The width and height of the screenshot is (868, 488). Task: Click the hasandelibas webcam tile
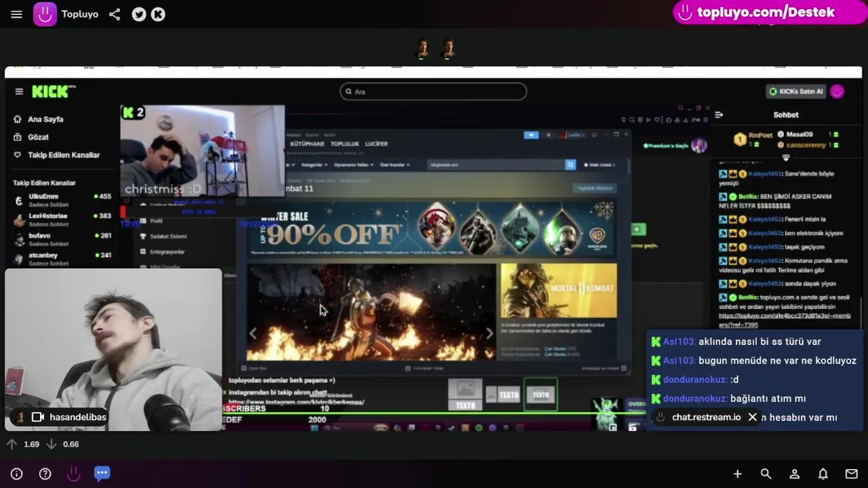pos(113,350)
